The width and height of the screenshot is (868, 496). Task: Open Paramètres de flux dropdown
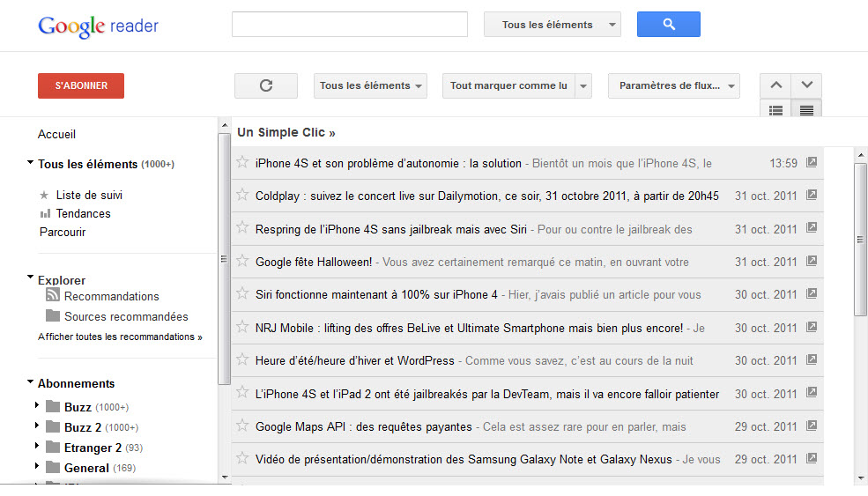click(674, 85)
